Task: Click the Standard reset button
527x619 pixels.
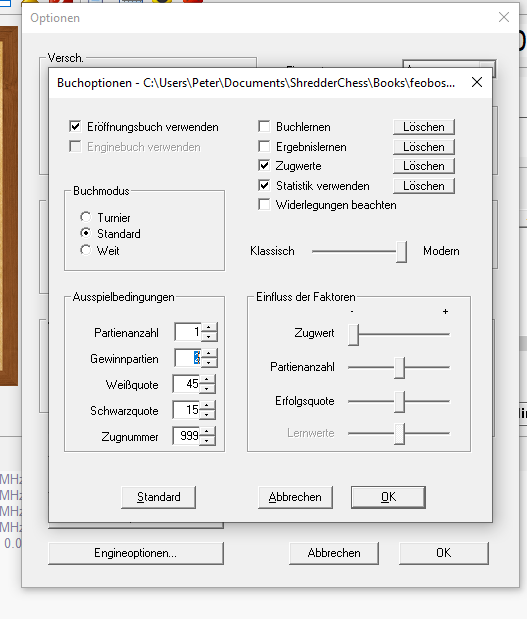Action: 158,497
